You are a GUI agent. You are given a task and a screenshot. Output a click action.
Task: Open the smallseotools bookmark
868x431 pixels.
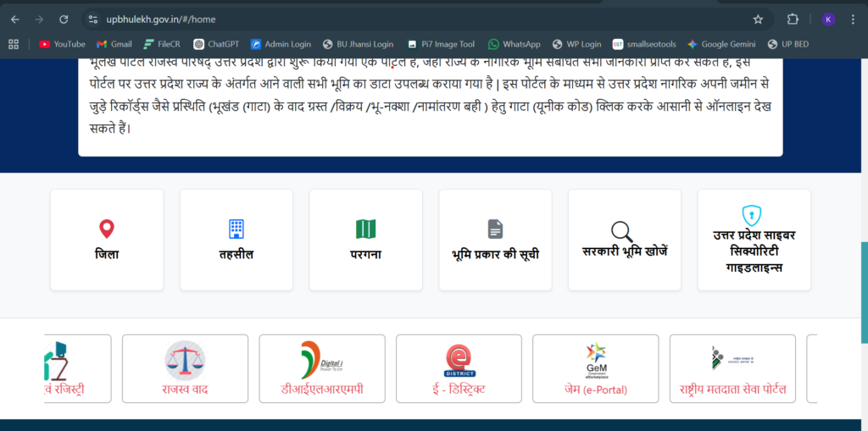pyautogui.click(x=644, y=44)
